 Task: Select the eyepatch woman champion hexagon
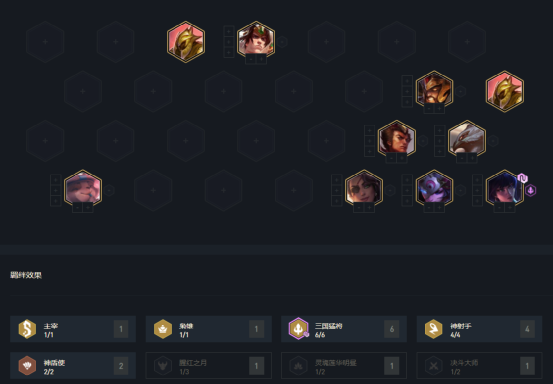tap(364, 188)
